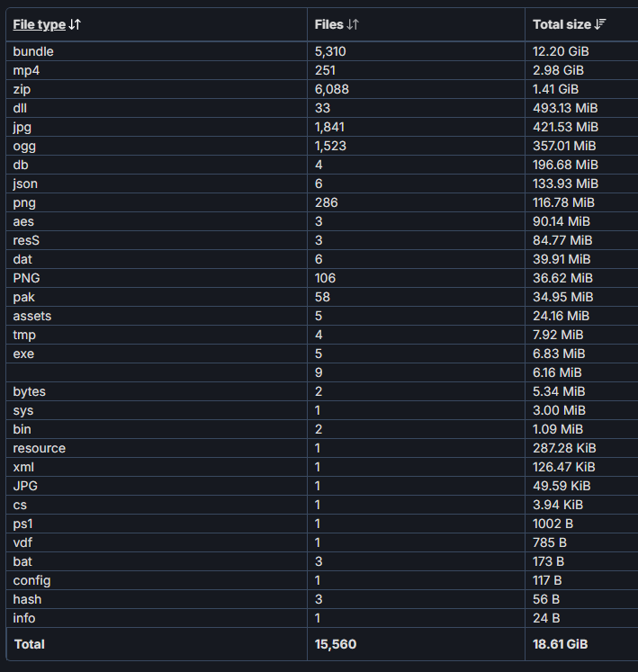The height and width of the screenshot is (672, 638).
Task: Sort by the File type column header
Action: (40, 24)
